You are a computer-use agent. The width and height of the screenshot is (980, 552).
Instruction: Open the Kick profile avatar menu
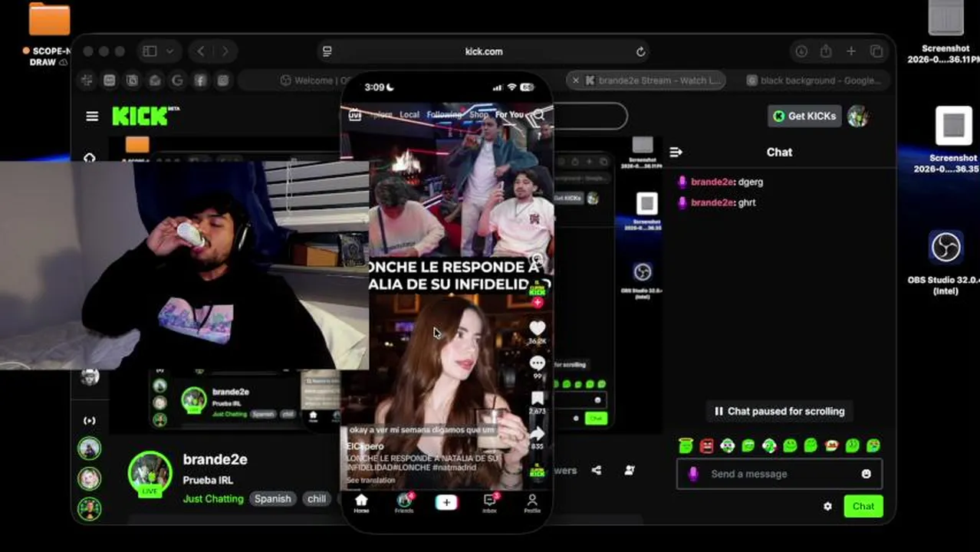tap(858, 116)
